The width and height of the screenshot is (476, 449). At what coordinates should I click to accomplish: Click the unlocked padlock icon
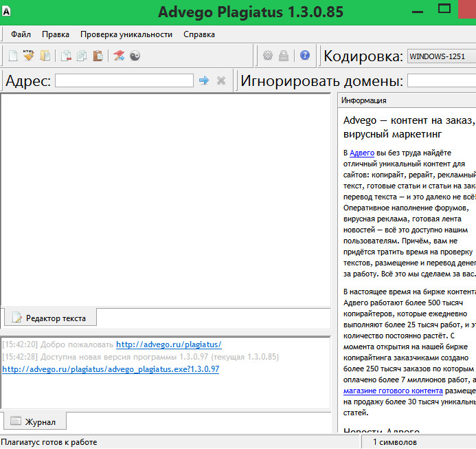284,55
